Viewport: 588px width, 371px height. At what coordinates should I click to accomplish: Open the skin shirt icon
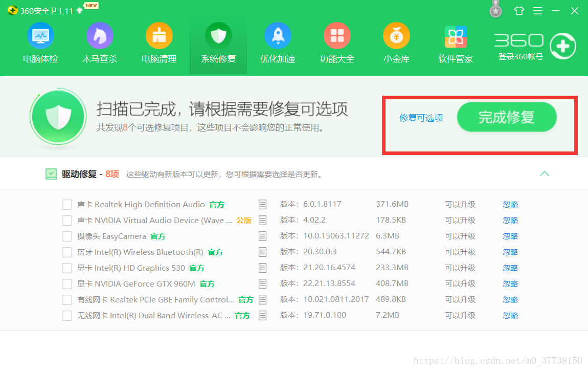coord(519,11)
